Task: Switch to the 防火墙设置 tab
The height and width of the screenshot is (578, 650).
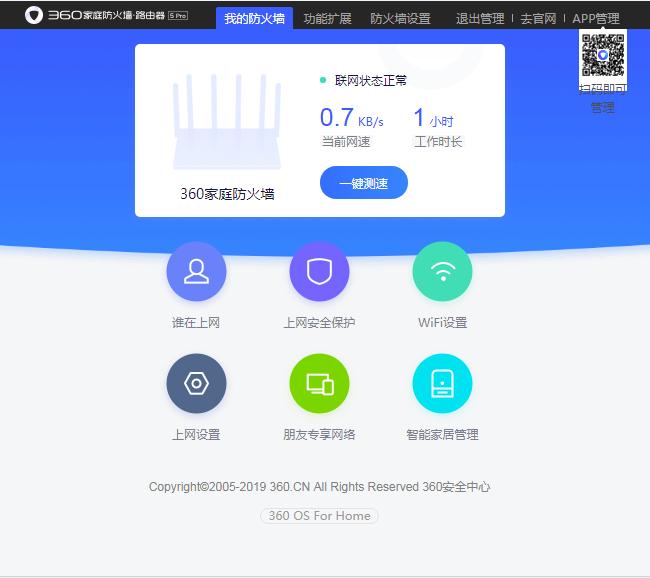Action: [x=400, y=19]
